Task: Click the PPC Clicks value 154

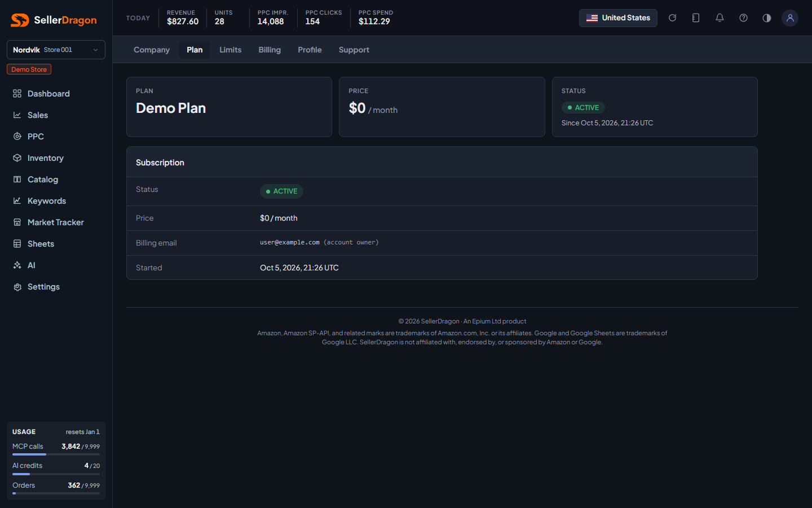Action: 312,21
